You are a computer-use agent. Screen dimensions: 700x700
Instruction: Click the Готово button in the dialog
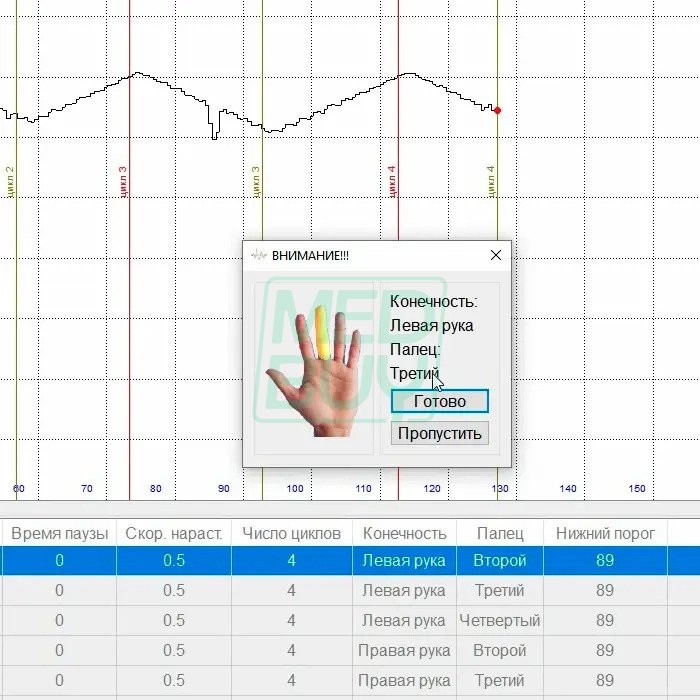tap(440, 401)
